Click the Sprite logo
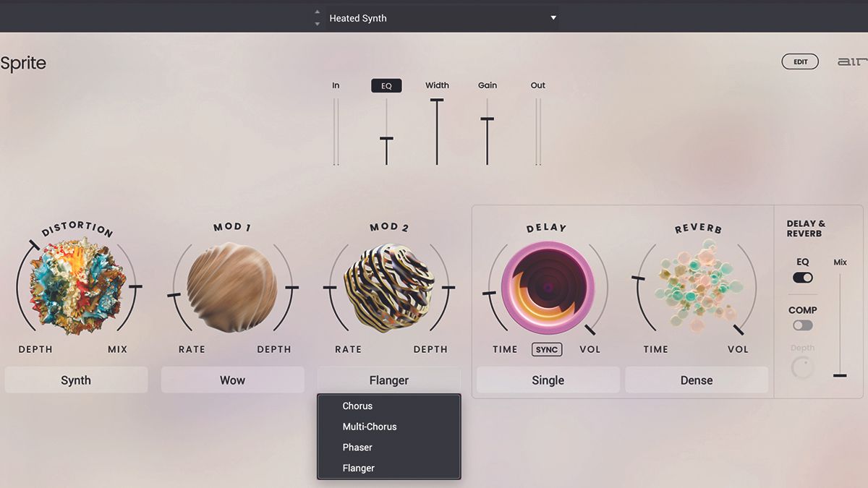The image size is (868, 488). [x=24, y=63]
